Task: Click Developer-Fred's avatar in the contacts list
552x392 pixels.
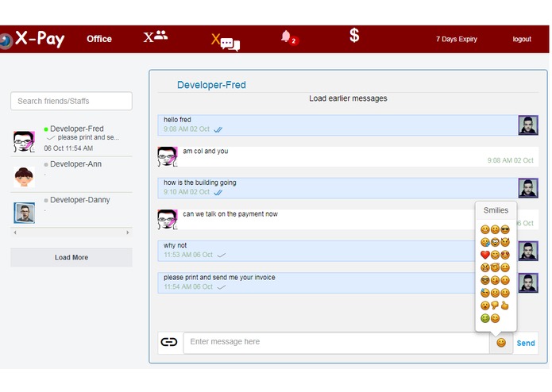Action: tap(24, 142)
